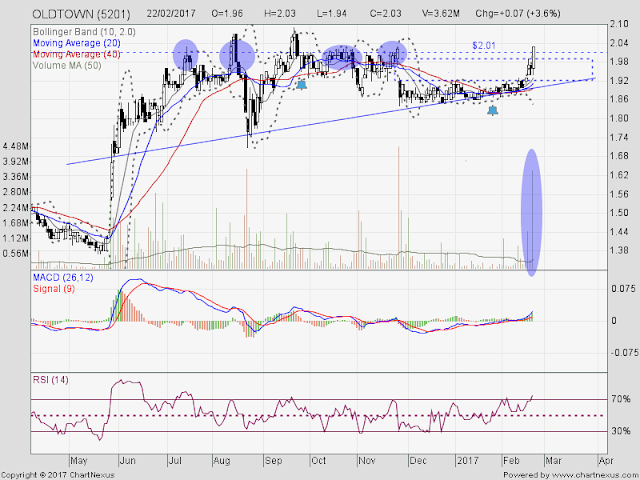Click the Chg=+0.07 (+3.6%) change value
Screen dimensions: 640x480
click(x=518, y=13)
